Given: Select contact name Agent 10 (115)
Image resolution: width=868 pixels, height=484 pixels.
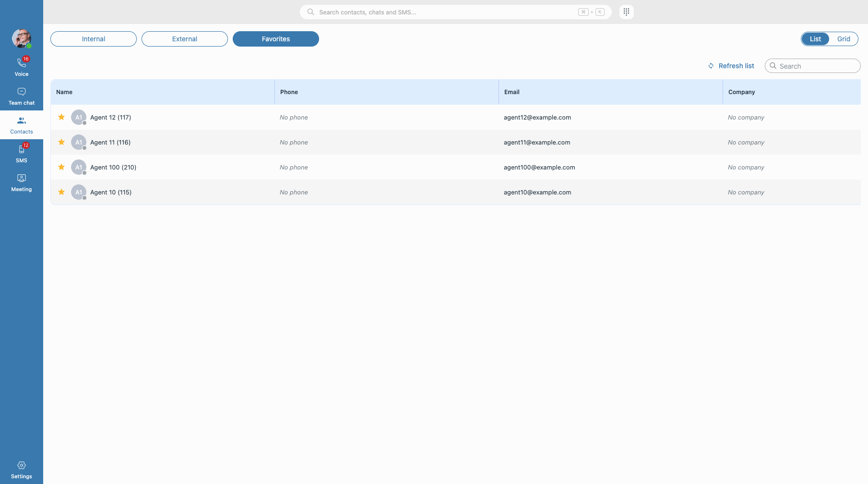Looking at the screenshot, I should (x=111, y=192).
